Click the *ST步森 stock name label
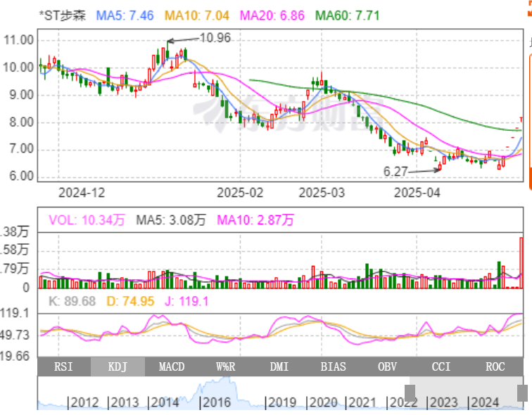 63,15
